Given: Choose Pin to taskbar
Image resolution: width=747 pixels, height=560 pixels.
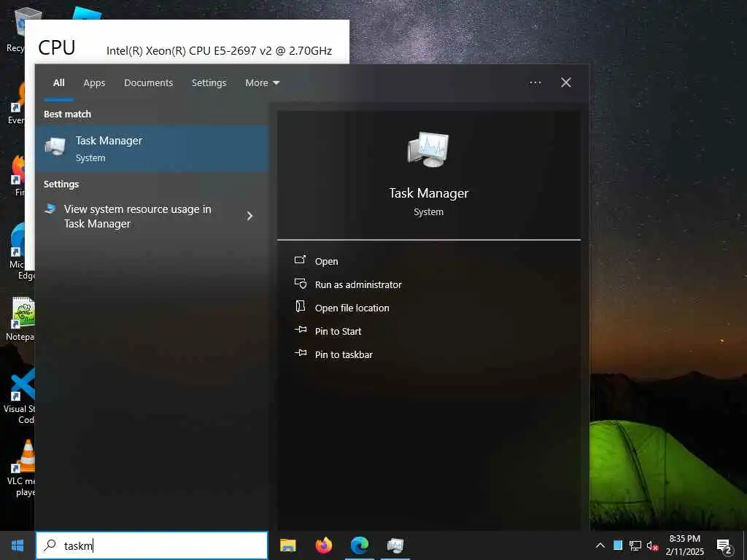Looking at the screenshot, I should point(344,355).
